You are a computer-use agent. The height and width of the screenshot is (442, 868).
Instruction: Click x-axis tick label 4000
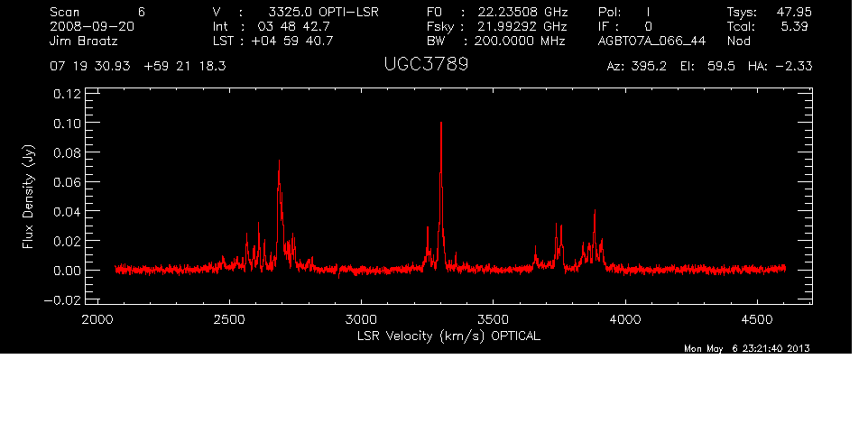(625, 319)
